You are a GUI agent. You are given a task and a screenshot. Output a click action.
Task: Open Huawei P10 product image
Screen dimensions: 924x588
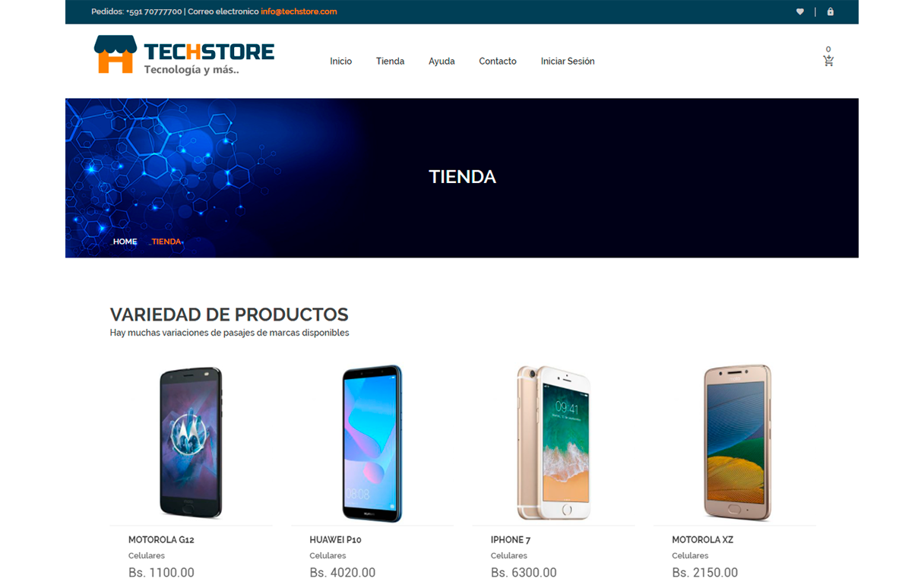coord(372,444)
